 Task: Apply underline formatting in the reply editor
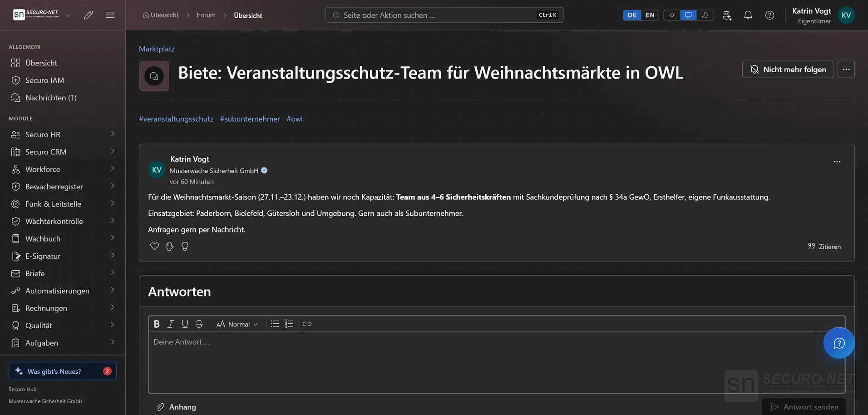185,324
